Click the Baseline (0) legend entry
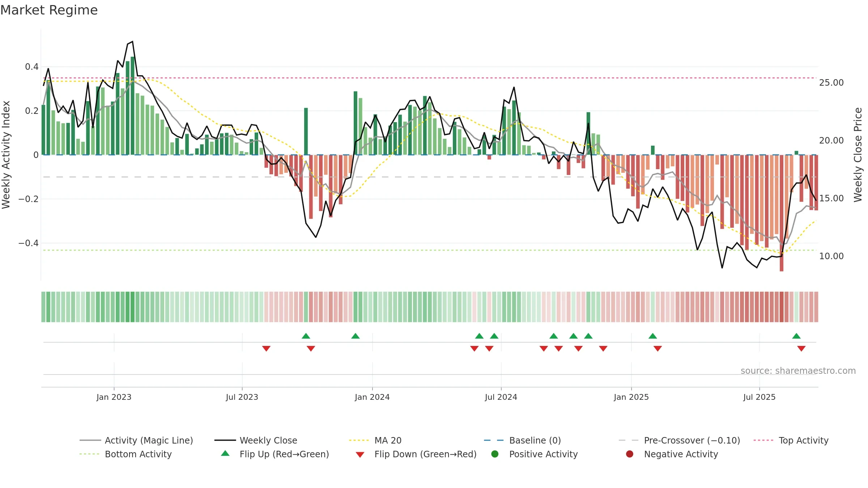The image size is (868, 488). [x=523, y=440]
